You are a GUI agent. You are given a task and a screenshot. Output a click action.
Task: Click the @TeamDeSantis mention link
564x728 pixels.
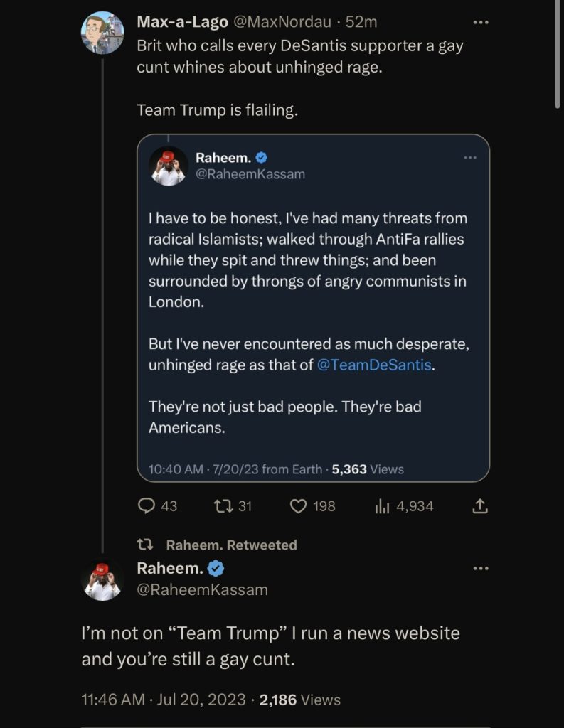pyautogui.click(x=374, y=365)
